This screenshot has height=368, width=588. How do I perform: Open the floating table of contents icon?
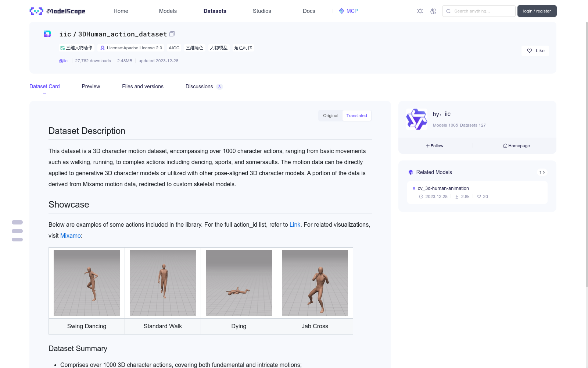pyautogui.click(x=17, y=231)
